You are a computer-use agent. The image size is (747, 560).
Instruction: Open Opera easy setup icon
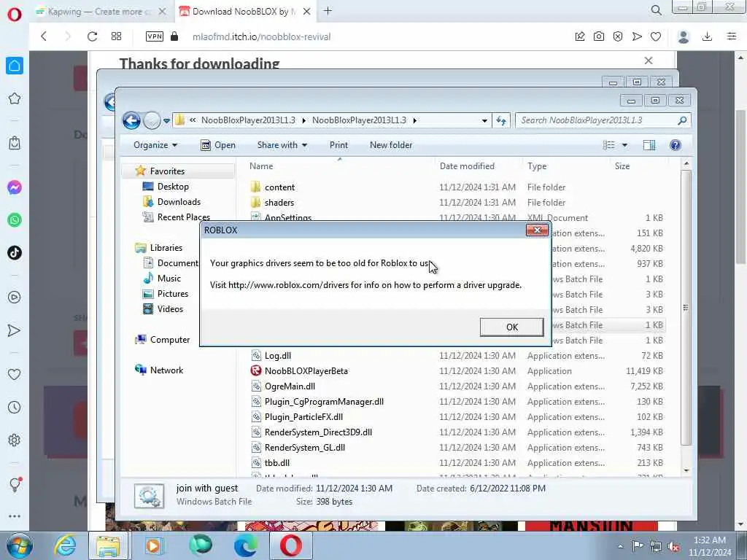732,36
